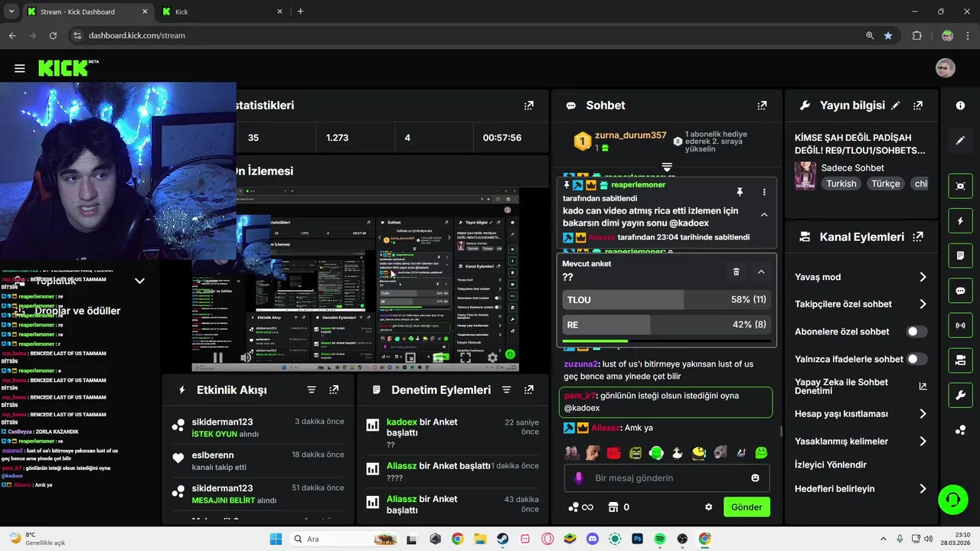Filter the Etkinlik Akışı feed
Screen dimensions: 980x551
(x=312, y=390)
